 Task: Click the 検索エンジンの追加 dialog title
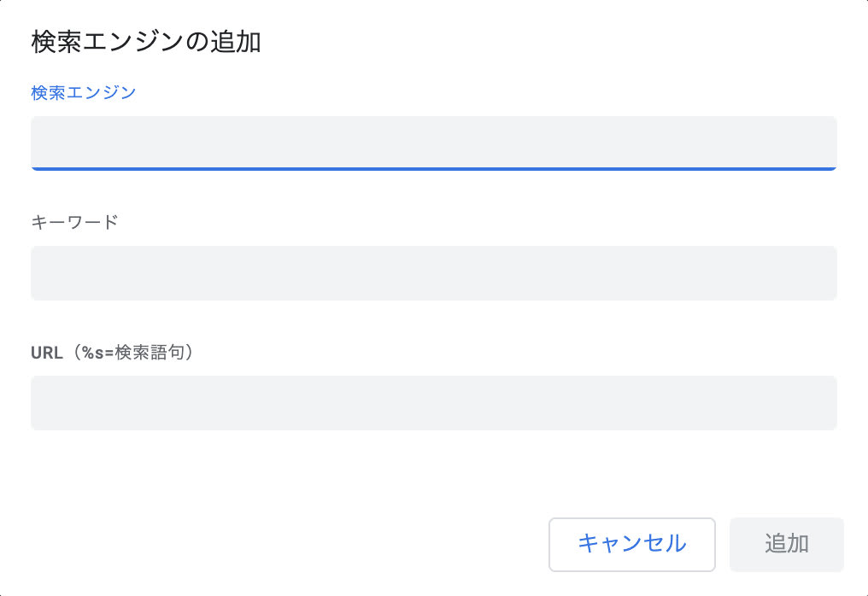click(x=145, y=42)
